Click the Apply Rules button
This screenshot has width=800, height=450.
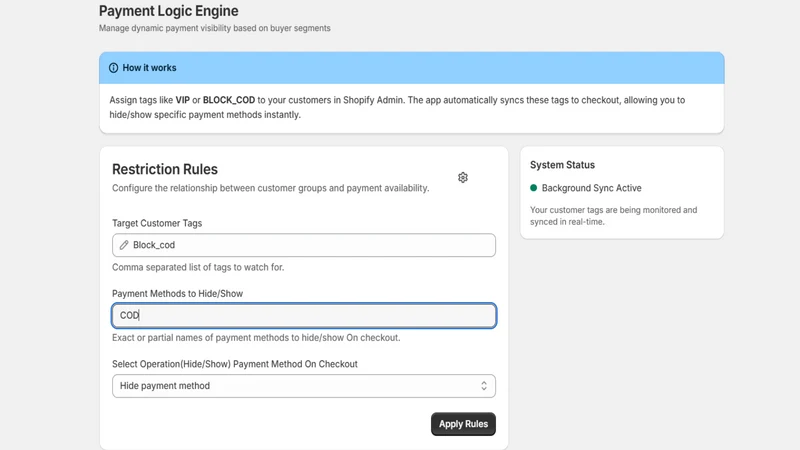point(463,424)
